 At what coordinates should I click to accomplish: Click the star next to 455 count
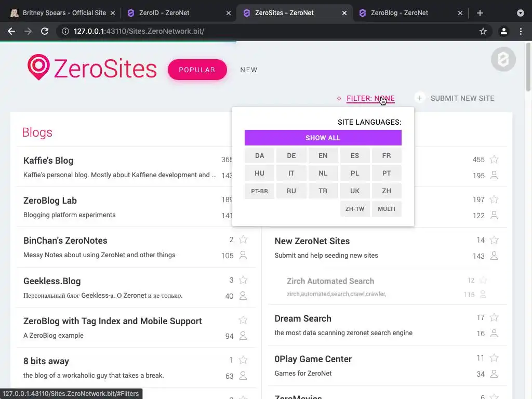[494, 159]
